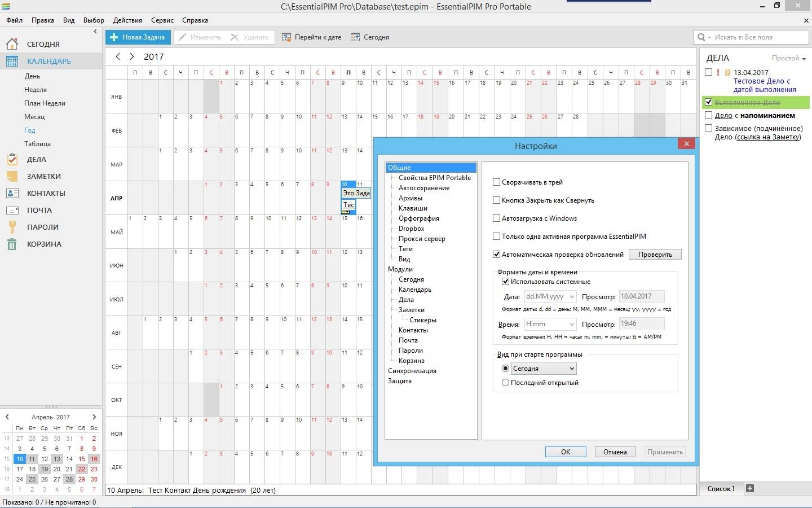This screenshot has width=812, height=508.
Task: Open the Справка menu
Action: pos(195,20)
